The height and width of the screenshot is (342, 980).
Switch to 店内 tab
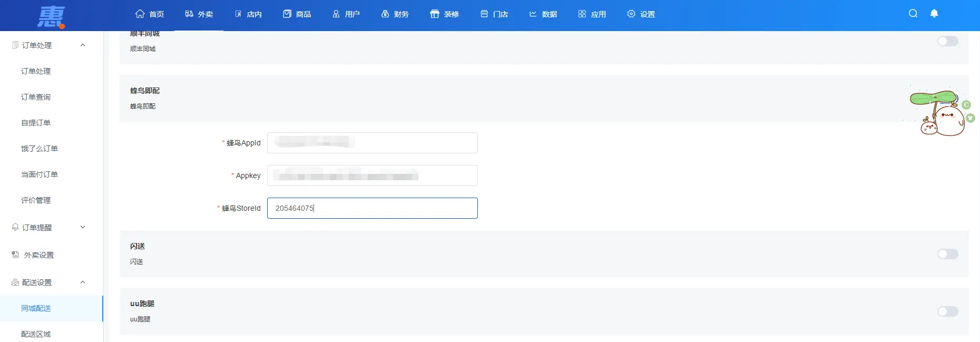coord(248,14)
